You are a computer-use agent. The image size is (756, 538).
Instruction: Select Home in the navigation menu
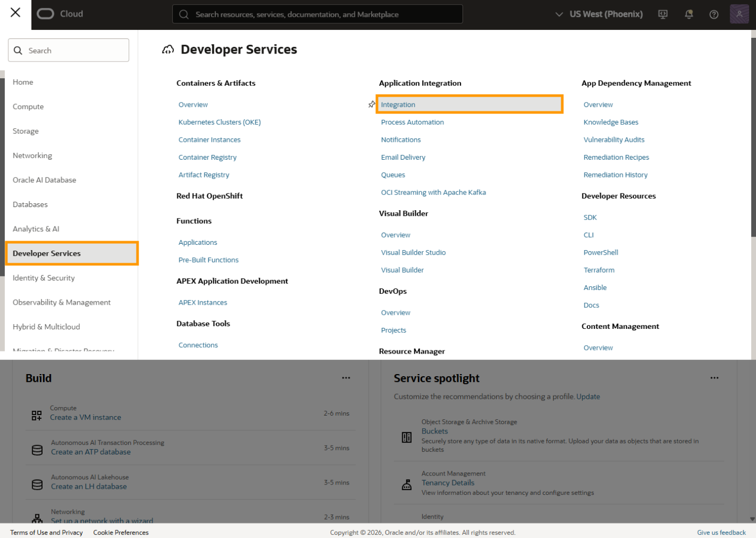23,82
